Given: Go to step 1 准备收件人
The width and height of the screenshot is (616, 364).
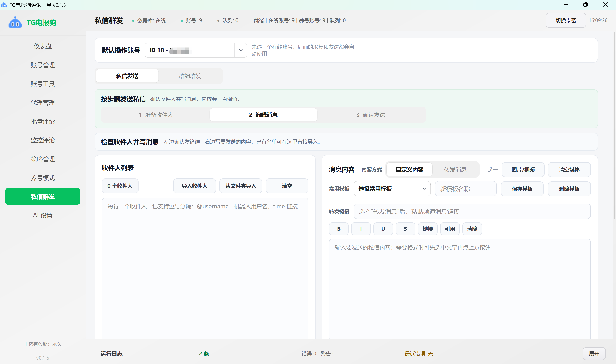Looking at the screenshot, I should click(156, 115).
